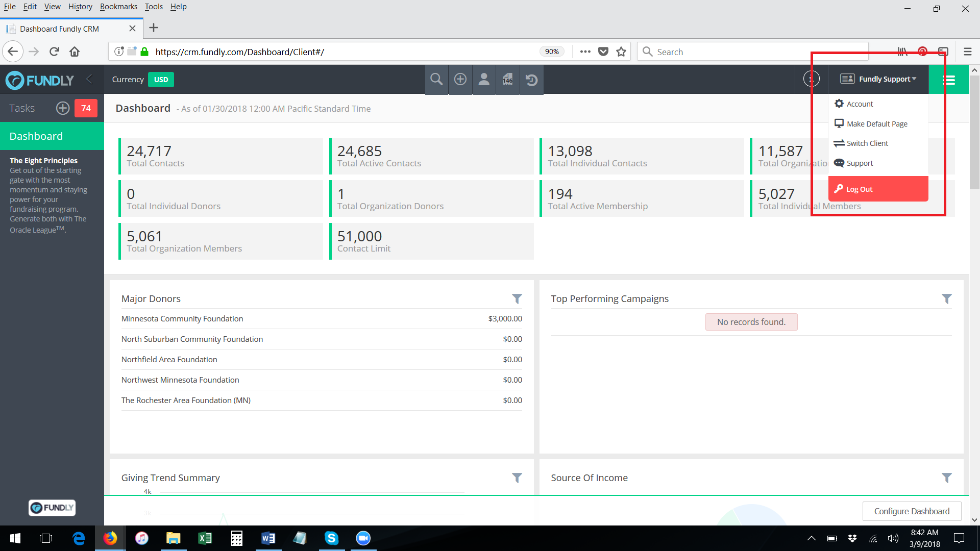This screenshot has width=980, height=551.
Task: Bookmark this page with star icon
Action: pyautogui.click(x=621, y=52)
